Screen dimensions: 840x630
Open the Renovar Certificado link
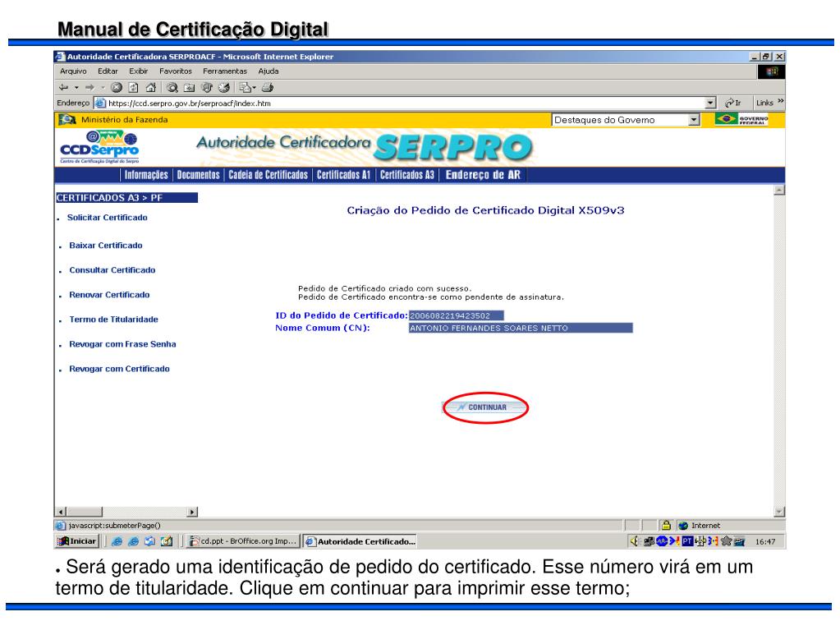109,295
